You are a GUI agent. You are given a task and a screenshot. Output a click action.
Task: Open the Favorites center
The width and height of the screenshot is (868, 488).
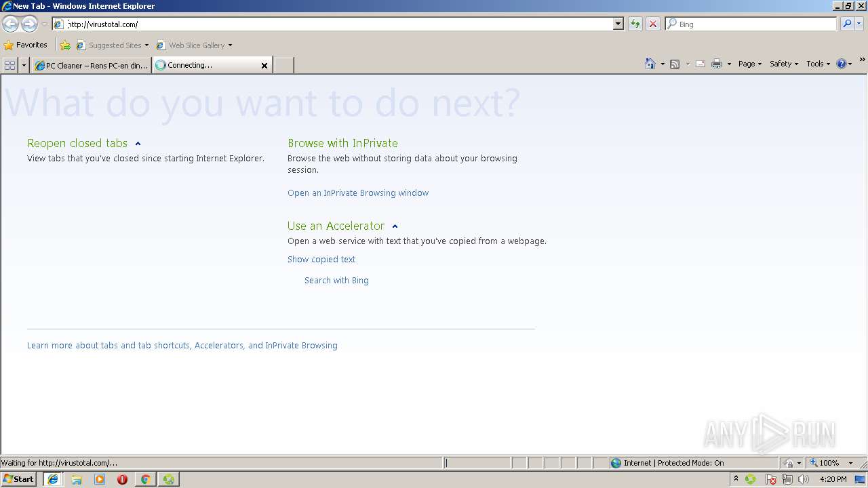(26, 45)
